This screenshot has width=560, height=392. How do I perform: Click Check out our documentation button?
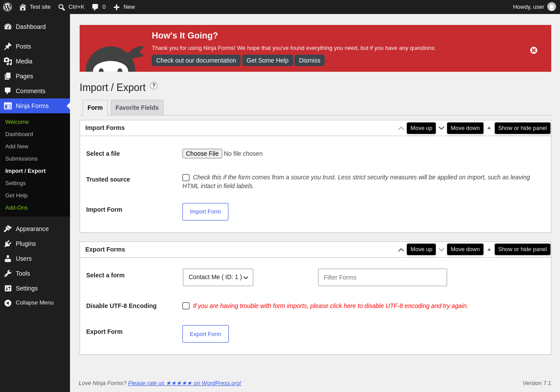pos(196,60)
